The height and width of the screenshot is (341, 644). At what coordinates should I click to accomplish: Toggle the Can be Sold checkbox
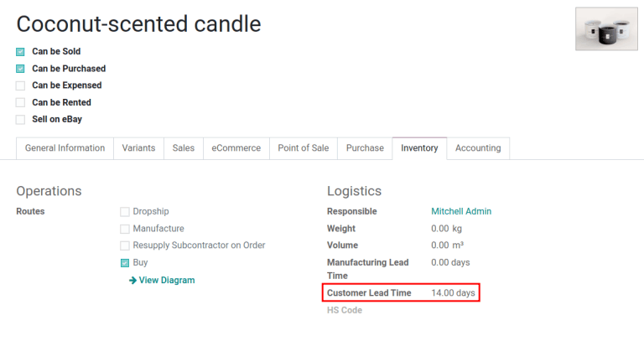20,52
